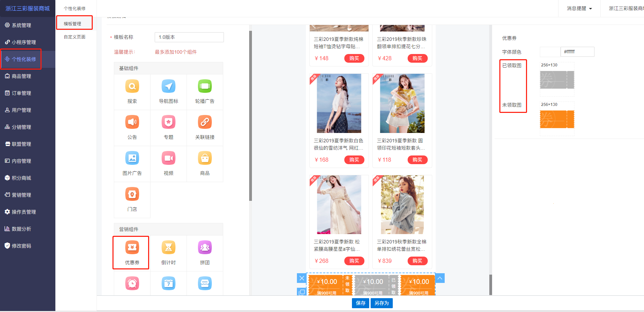644x312 pixels.
Task: Select the yellow top product photo
Action: tap(402, 103)
